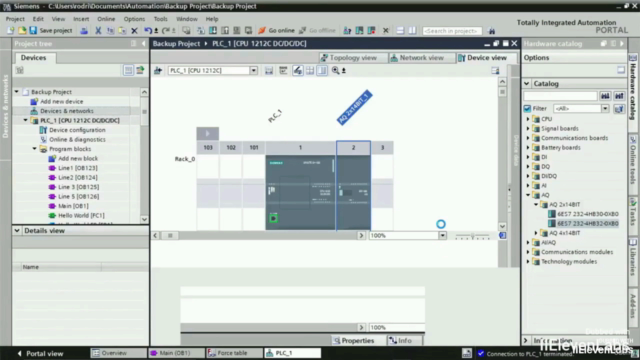
Task: Collapse the Backup Project tree node
Action: [x=17, y=92]
